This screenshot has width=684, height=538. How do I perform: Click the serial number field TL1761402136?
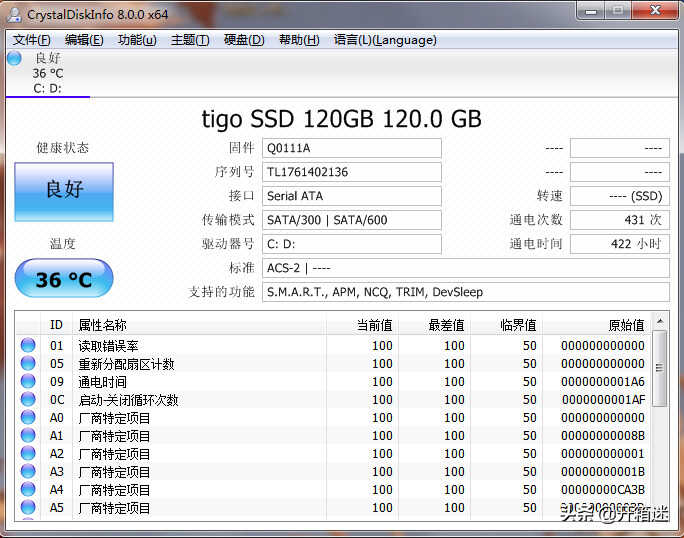pos(352,172)
